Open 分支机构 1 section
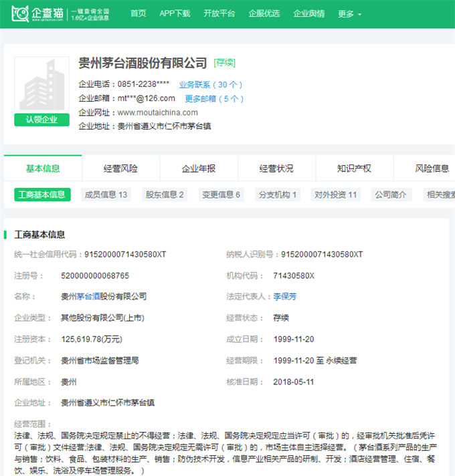This screenshot has width=455, height=476. [278, 195]
